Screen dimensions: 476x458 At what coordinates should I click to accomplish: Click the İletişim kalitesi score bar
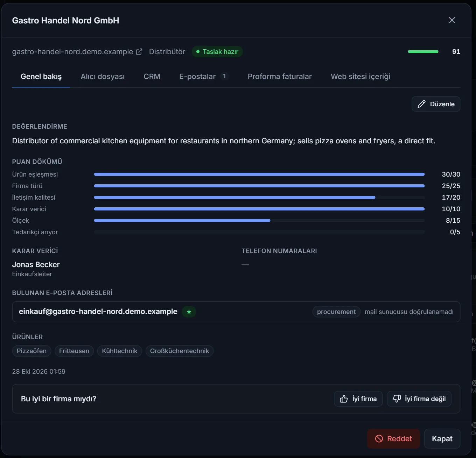coord(259,198)
